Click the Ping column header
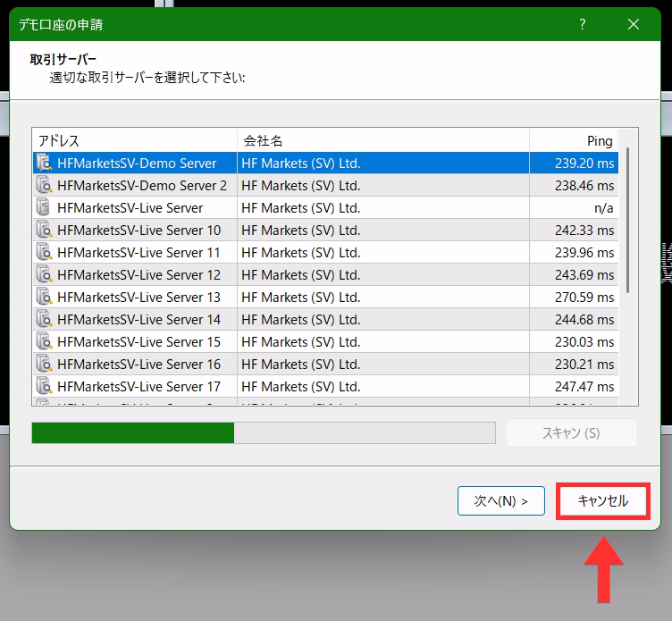The width and height of the screenshot is (672, 621). (574, 140)
